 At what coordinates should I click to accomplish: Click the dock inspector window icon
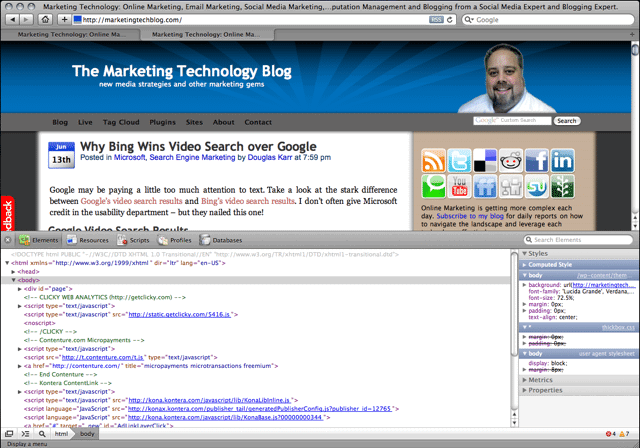tap(9, 434)
